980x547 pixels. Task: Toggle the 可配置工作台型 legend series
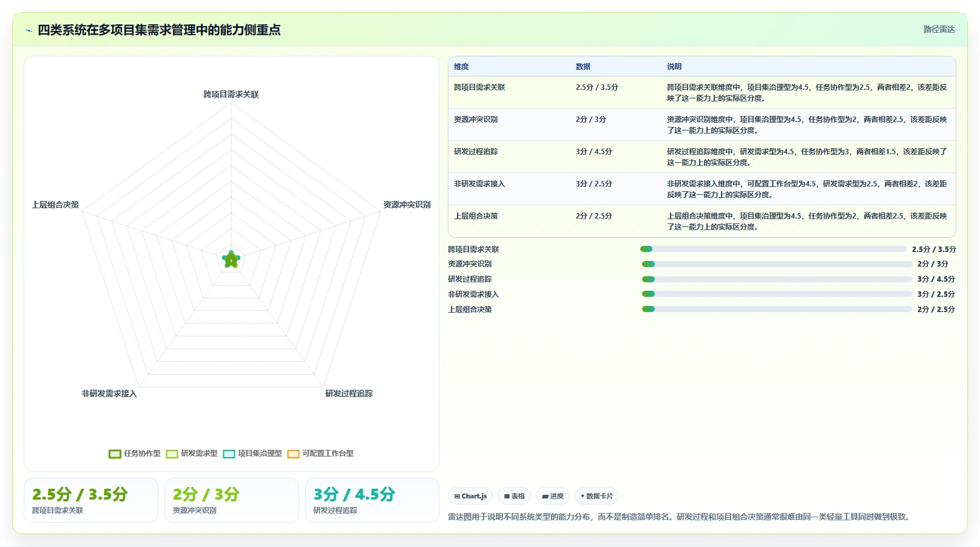tap(320, 454)
